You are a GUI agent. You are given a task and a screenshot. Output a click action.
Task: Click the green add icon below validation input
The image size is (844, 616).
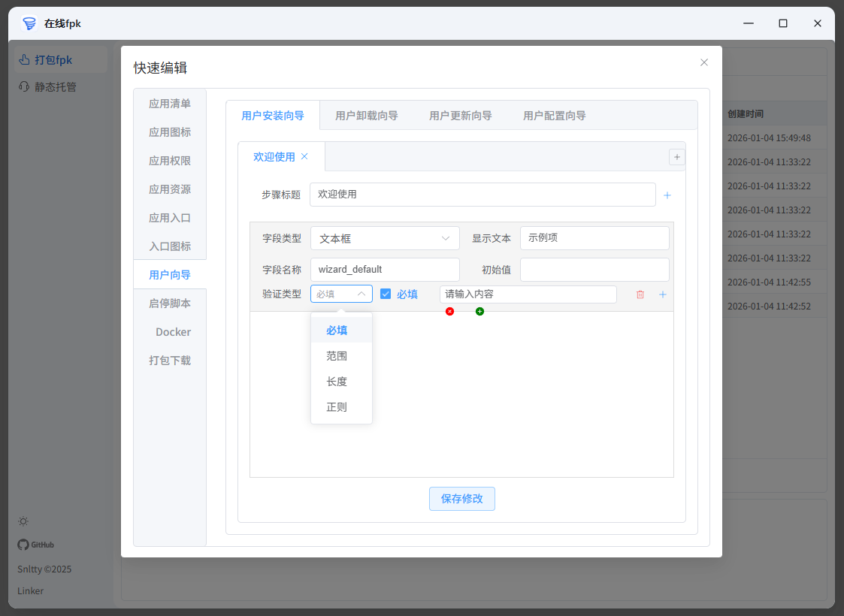(479, 312)
